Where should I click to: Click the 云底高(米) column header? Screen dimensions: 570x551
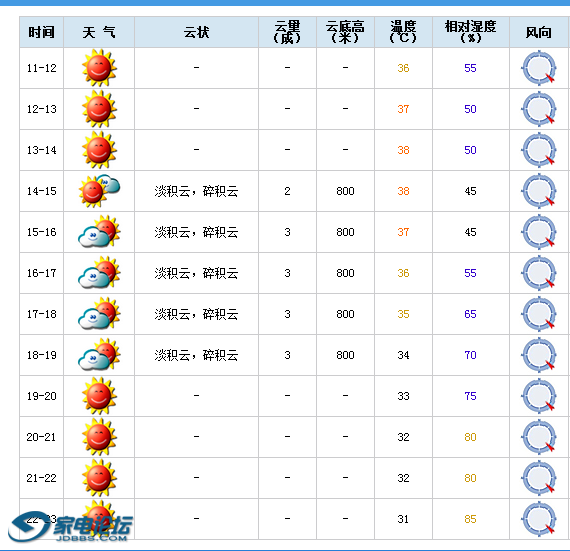pyautogui.click(x=345, y=32)
